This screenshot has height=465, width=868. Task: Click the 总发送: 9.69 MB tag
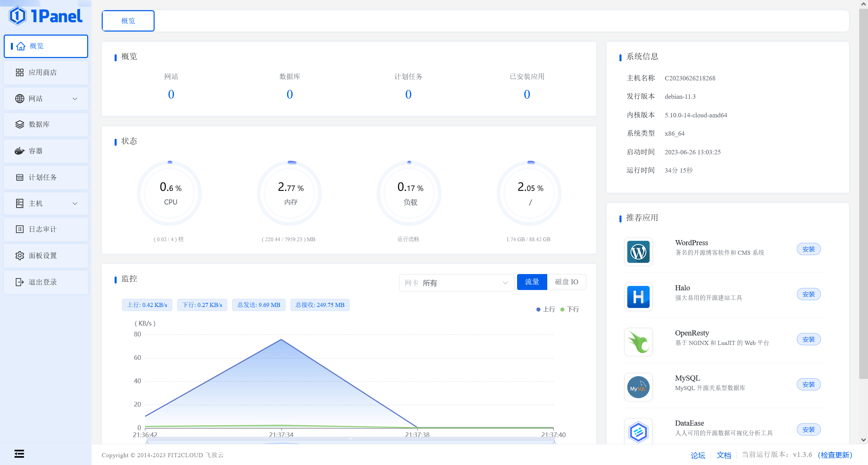(259, 305)
